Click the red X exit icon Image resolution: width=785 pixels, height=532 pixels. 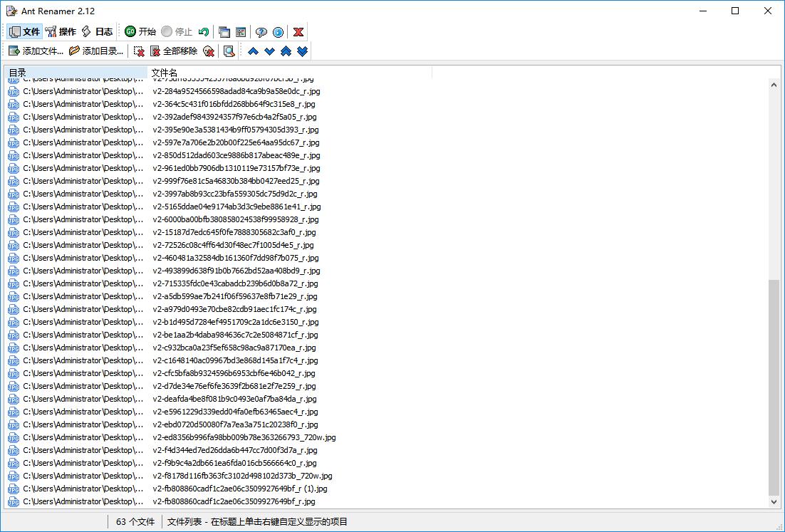298,31
